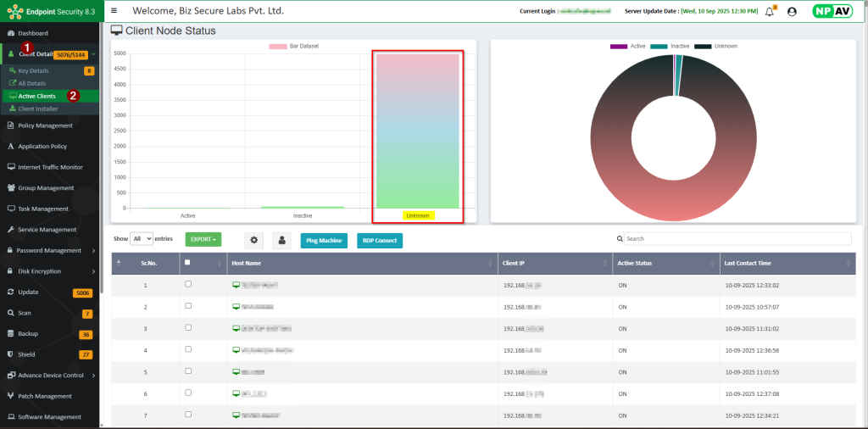Click the Sr.No. column sort arrow
Image resolution: width=868 pixels, height=429 pixels.
pyautogui.click(x=119, y=263)
